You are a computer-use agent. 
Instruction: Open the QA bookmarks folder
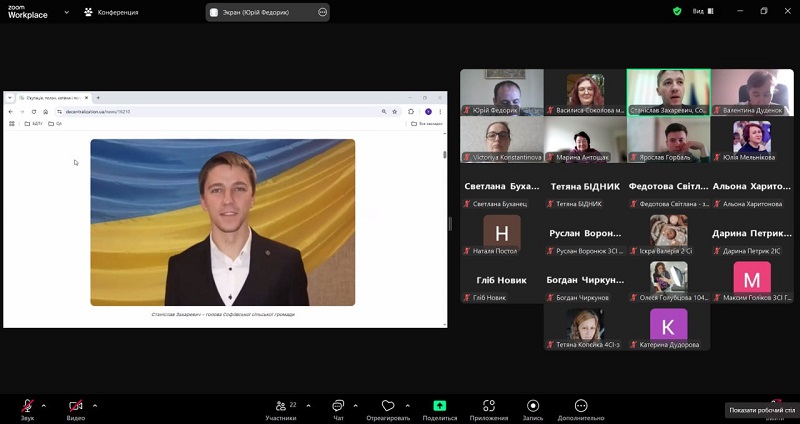[x=55, y=123]
